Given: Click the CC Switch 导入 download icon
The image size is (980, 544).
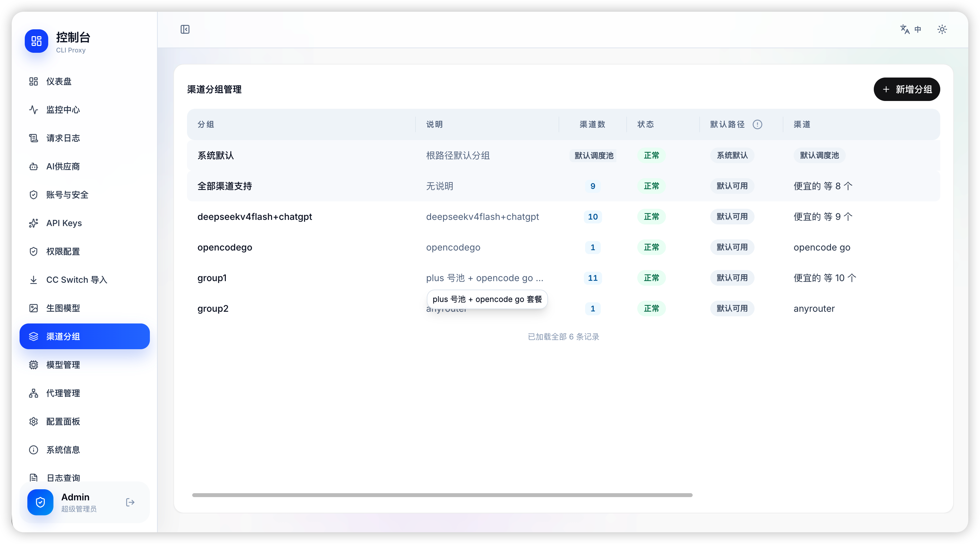Looking at the screenshot, I should [x=34, y=280].
